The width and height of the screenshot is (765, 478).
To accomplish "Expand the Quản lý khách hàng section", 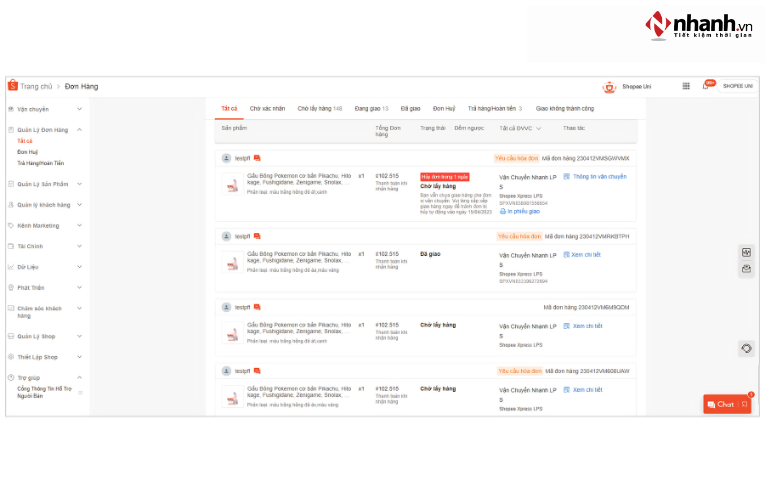I will coord(80,205).
